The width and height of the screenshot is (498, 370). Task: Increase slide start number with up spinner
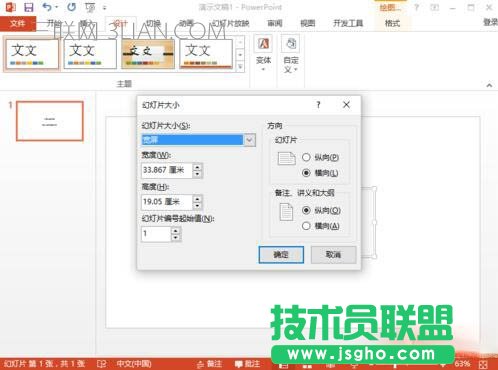[x=176, y=230]
